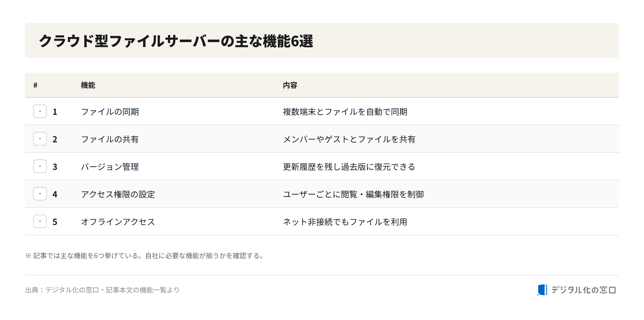Click the title クラウド型ファイルサーバーの主な機能6選

[x=176, y=41]
